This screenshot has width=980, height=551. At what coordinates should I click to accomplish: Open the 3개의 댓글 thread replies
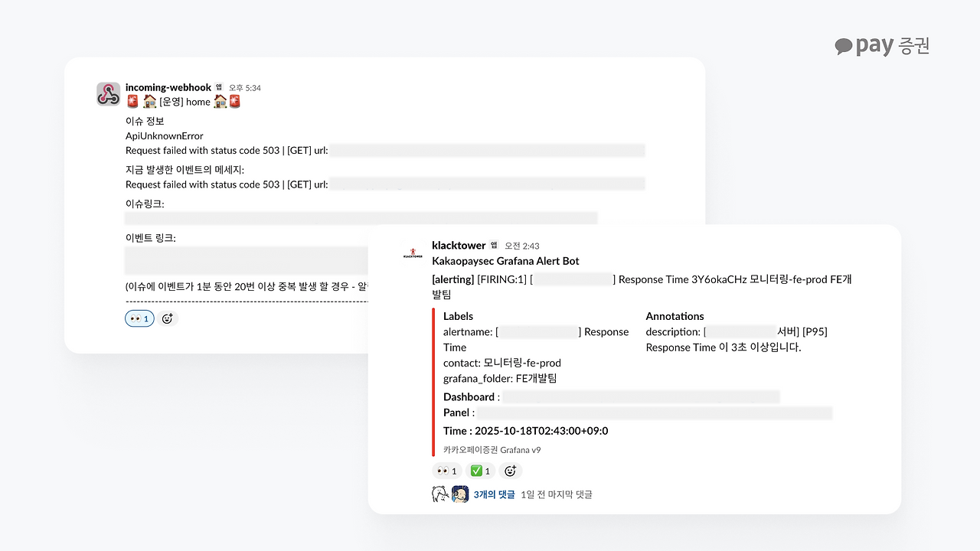(x=495, y=494)
